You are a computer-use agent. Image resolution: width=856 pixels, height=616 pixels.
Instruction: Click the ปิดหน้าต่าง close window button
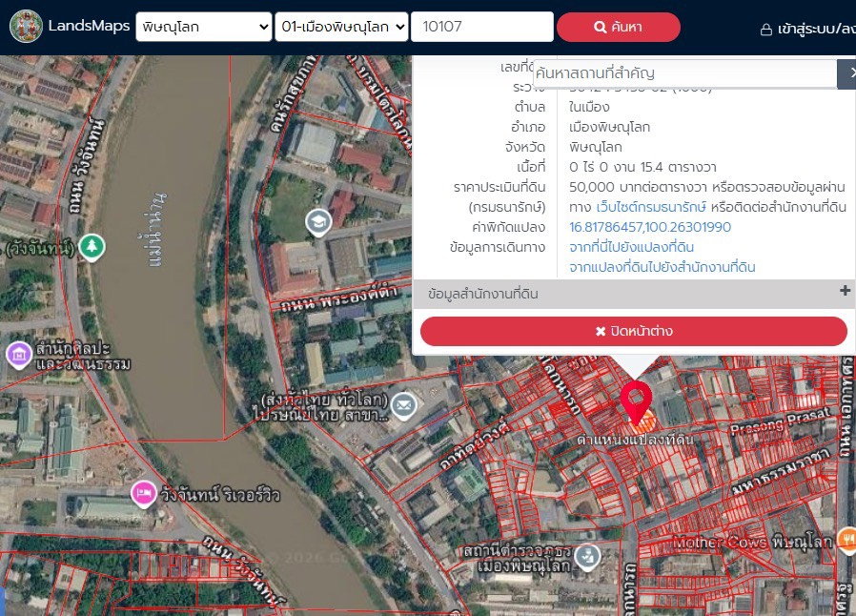click(x=633, y=331)
